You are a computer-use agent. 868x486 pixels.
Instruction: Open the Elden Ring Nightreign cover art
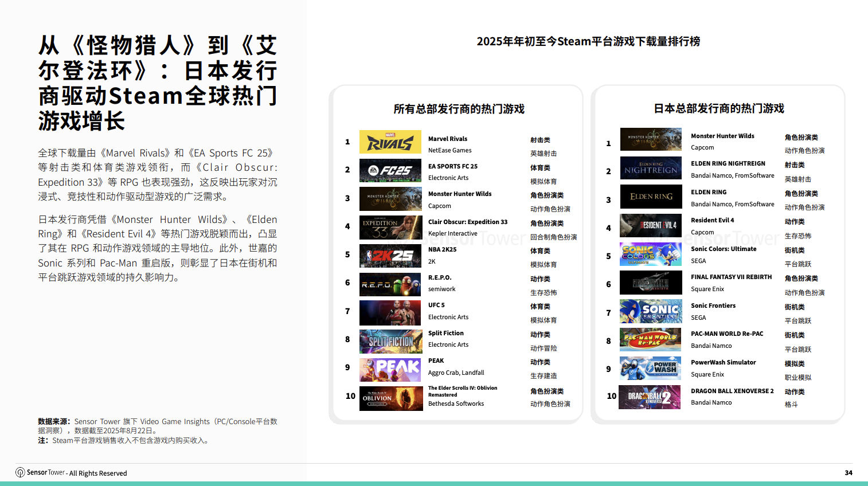click(x=651, y=168)
